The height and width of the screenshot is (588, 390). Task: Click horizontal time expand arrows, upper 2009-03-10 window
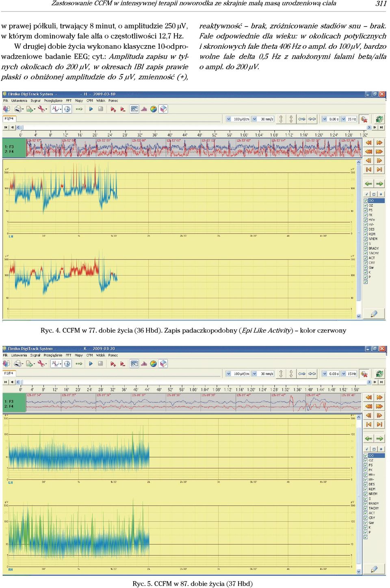[302, 119]
